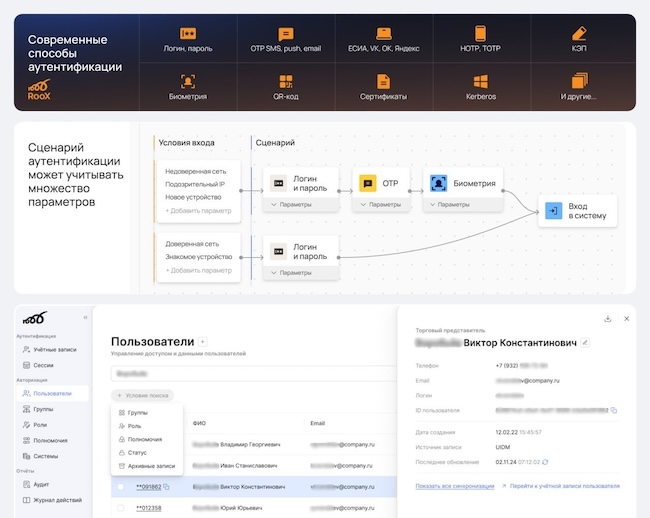Copy the user ID with copy icon
The height and width of the screenshot is (518, 650).
pyautogui.click(x=614, y=410)
